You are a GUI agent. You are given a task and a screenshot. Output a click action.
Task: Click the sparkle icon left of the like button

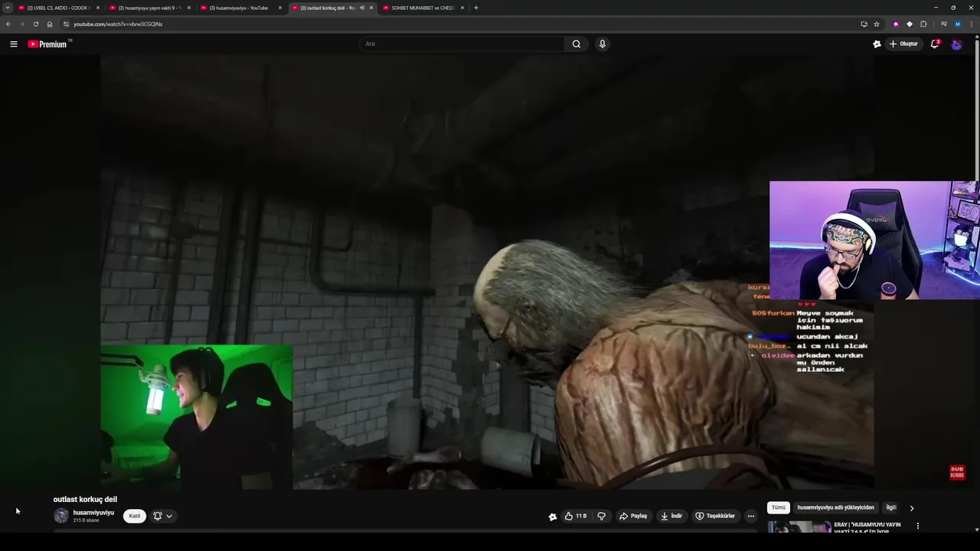pyautogui.click(x=553, y=517)
